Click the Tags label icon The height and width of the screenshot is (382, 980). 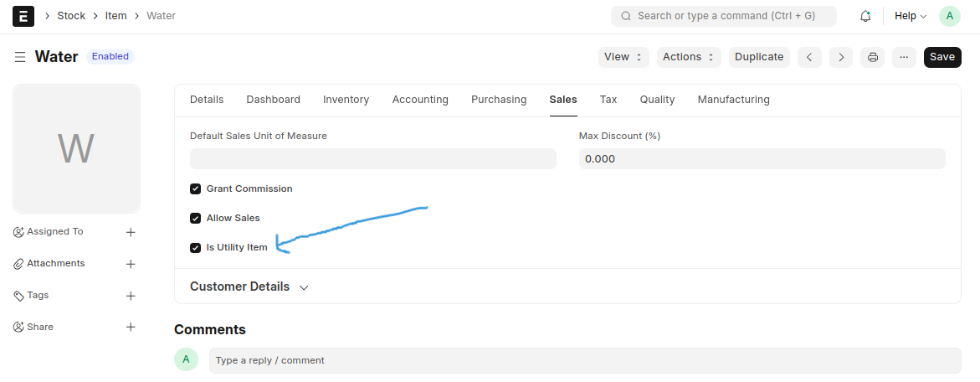pos(18,296)
